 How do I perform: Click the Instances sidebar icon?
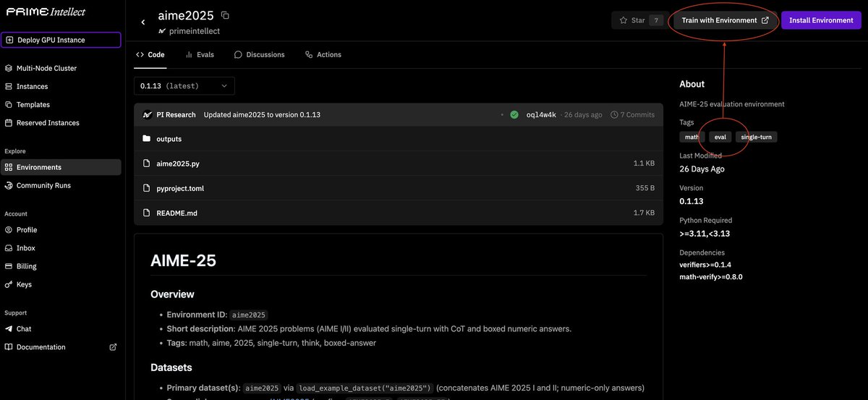9,86
